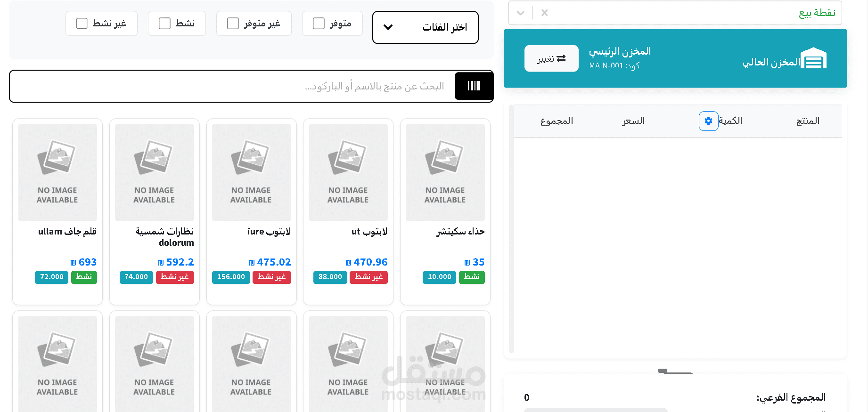
Task: Click the لابتوب iure product name
Action: click(269, 231)
